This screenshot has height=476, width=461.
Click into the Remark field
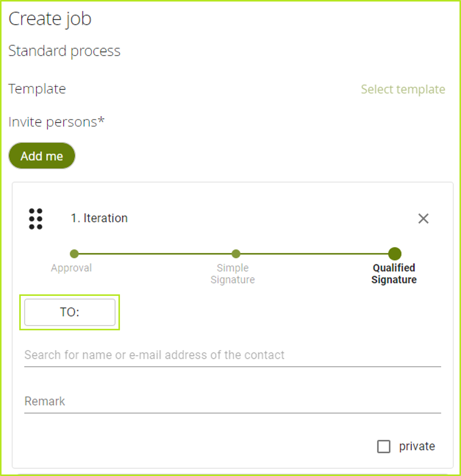232,401
